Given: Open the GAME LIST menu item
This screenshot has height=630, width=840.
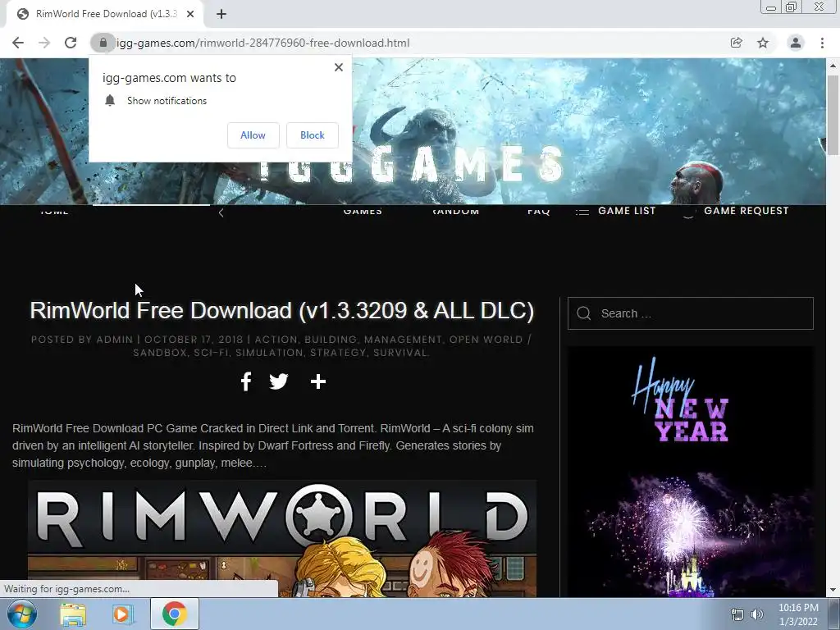Looking at the screenshot, I should (x=615, y=211).
